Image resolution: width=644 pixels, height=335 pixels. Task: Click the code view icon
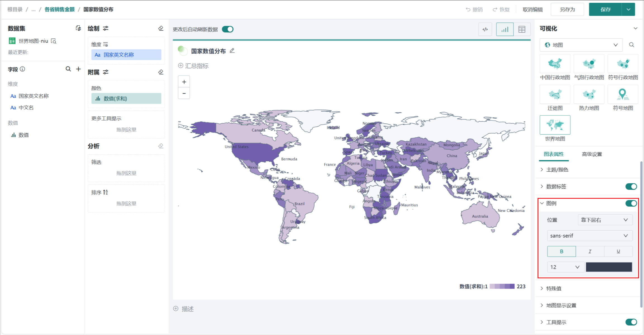[485, 29]
